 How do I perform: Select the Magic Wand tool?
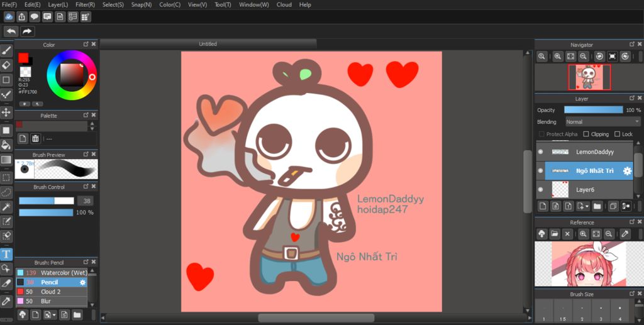pos(6,207)
